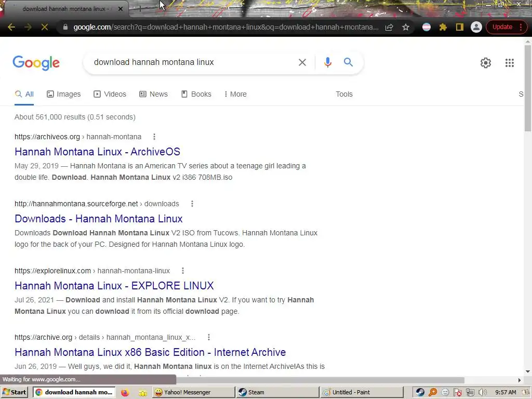Image resolution: width=532 pixels, height=399 pixels.
Task: Open 'Downloads - Hannah Montana Linux' result
Action: [x=99, y=219]
